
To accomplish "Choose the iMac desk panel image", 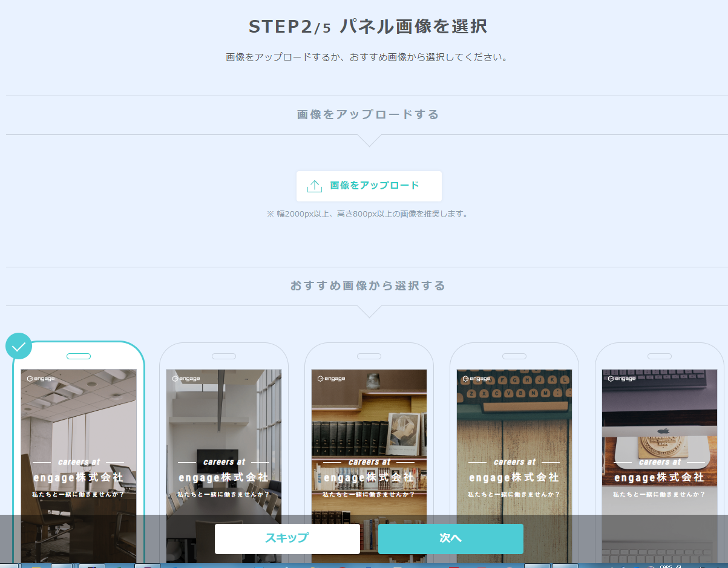I will point(660,454).
